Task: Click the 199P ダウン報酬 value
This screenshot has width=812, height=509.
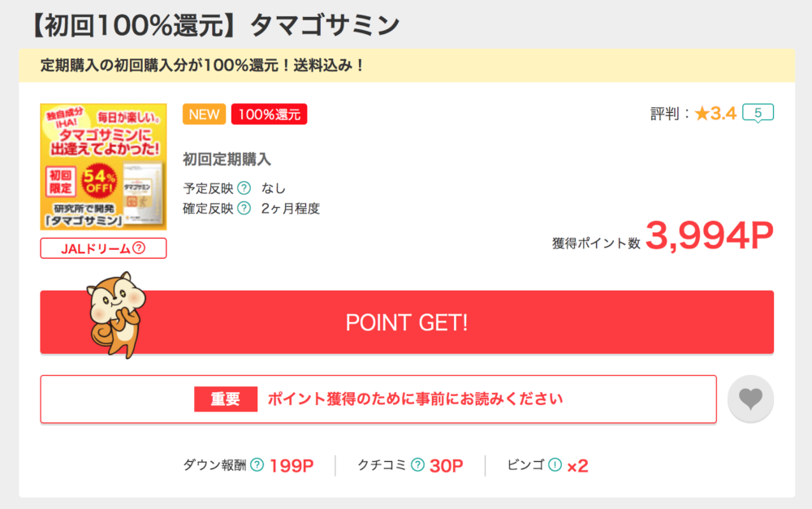Action: coord(292,465)
